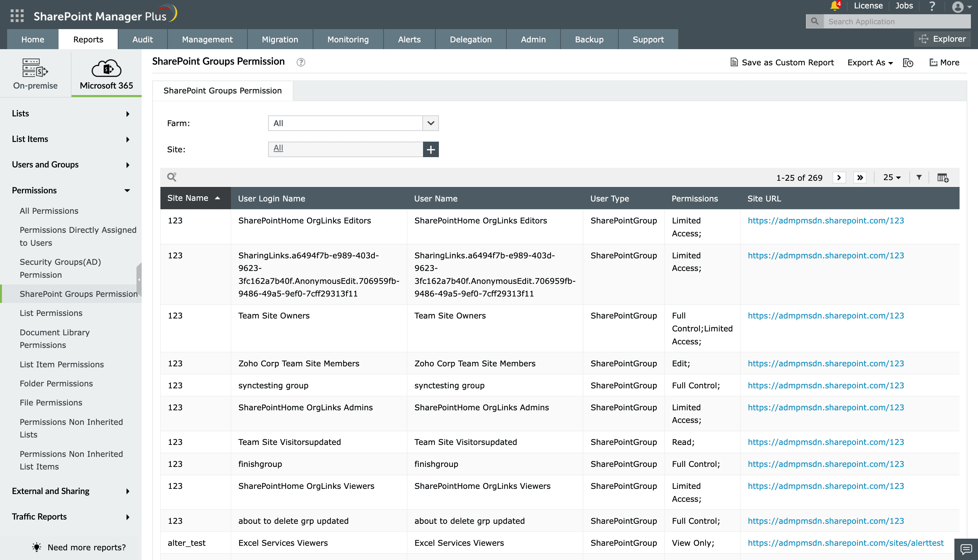Collapse the Permissions section
Viewport: 978px width, 560px height.
tap(71, 190)
